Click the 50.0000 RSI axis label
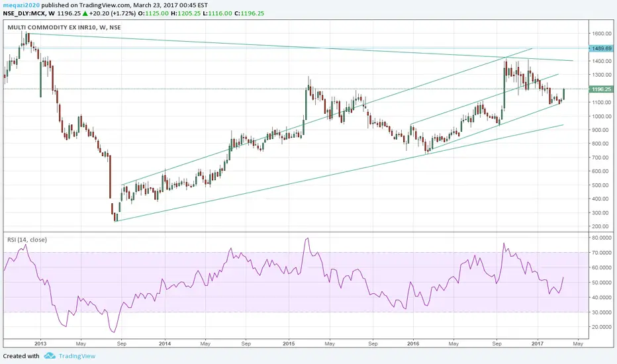Image resolution: width=617 pixels, height=364 pixels. (602, 283)
